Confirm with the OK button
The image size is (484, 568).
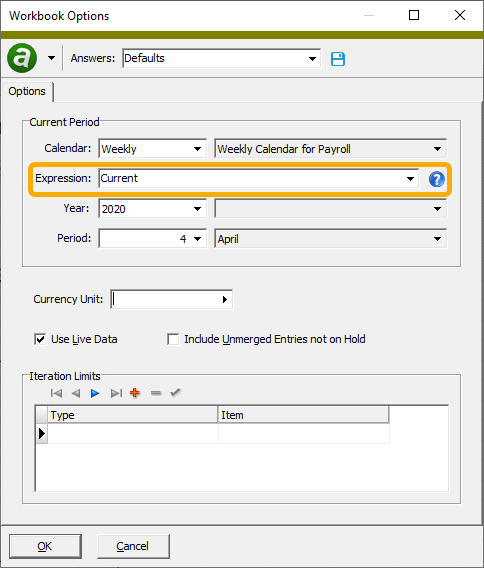coord(45,546)
